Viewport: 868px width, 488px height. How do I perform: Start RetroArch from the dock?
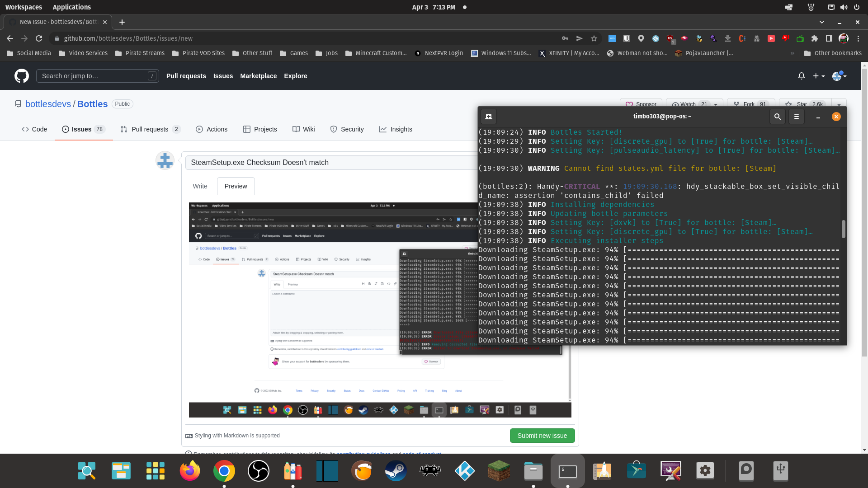pyautogui.click(x=430, y=471)
